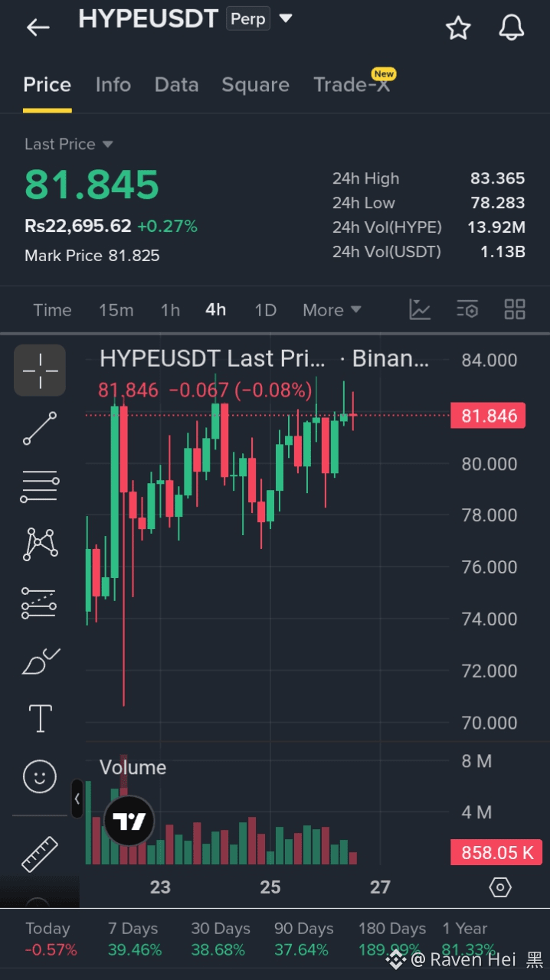Expand the Last Price dropdown
550x980 pixels.
click(x=107, y=144)
